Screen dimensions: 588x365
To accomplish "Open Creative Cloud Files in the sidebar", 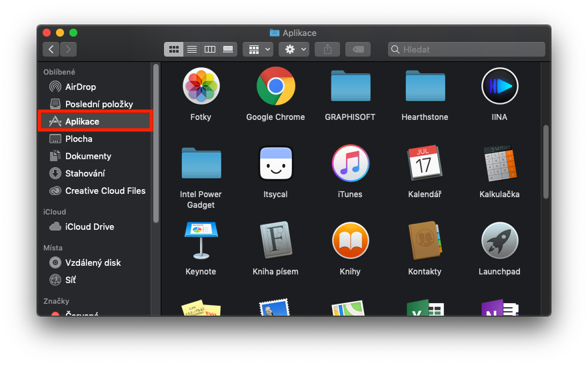I will pos(95,190).
